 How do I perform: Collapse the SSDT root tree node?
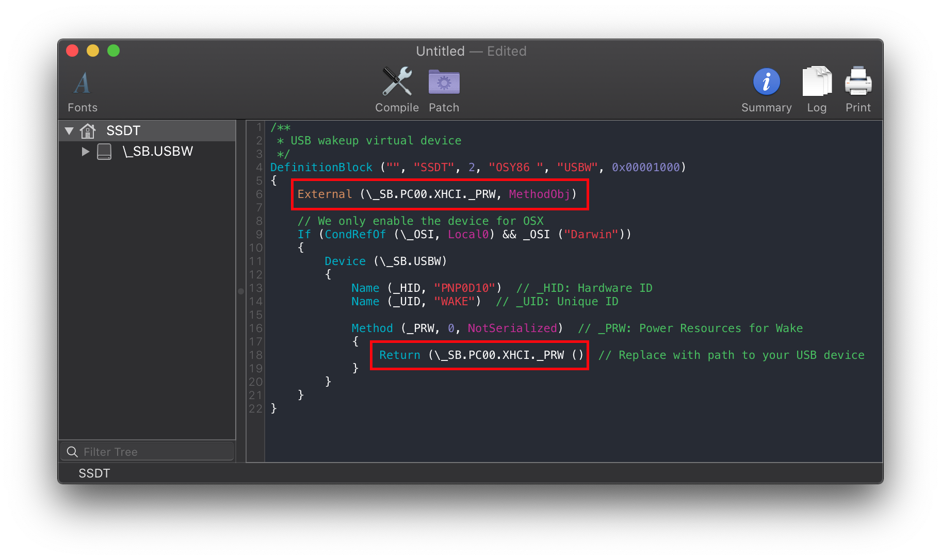69,131
